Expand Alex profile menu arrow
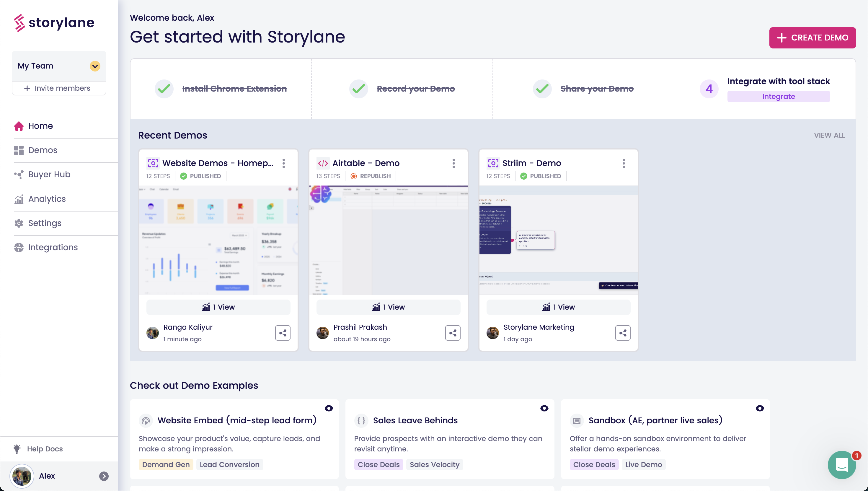This screenshot has width=868, height=491. 104,476
